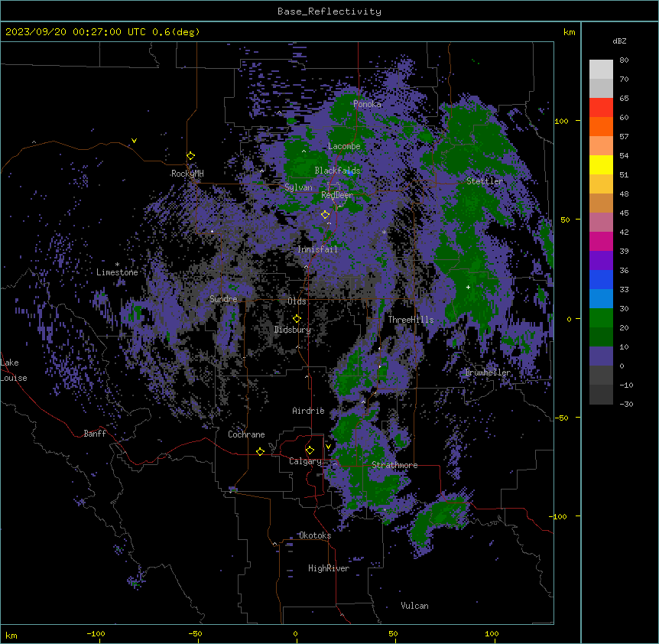Click the Sylvan city label
This screenshot has height=644, width=659.
point(298,187)
